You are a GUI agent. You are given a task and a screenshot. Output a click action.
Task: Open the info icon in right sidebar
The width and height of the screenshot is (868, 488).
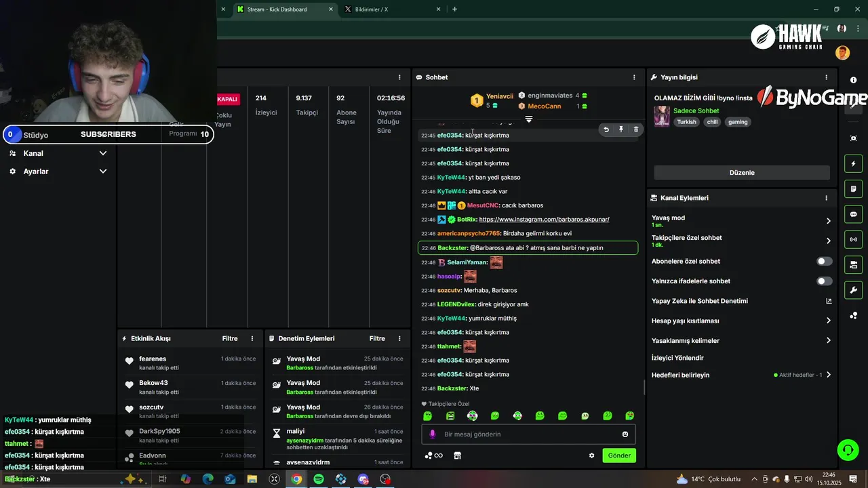[854, 80]
